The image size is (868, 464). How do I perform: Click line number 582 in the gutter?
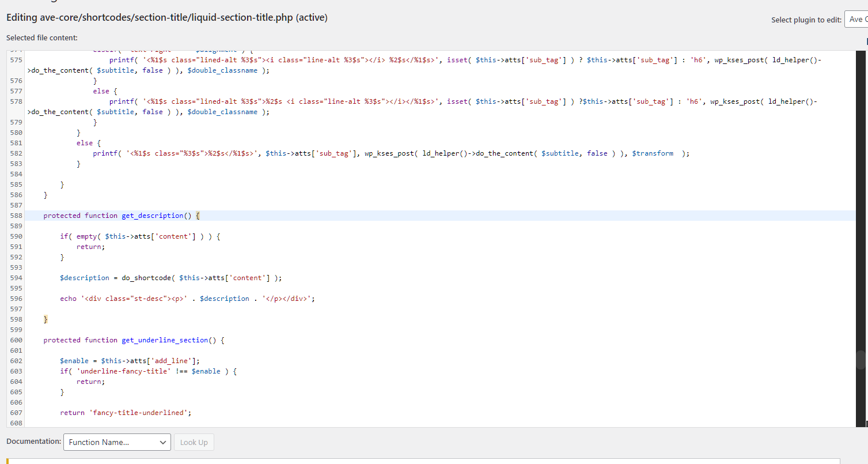point(16,153)
